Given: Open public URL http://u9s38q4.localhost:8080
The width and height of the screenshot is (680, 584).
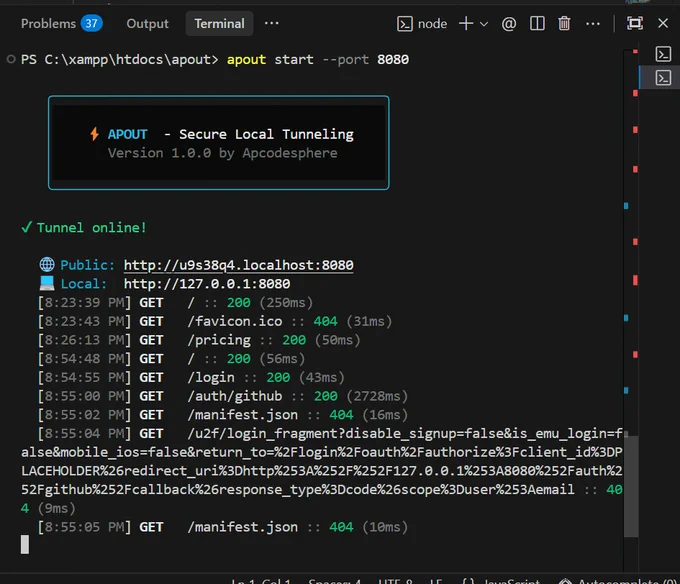Looking at the screenshot, I should coord(239,265).
